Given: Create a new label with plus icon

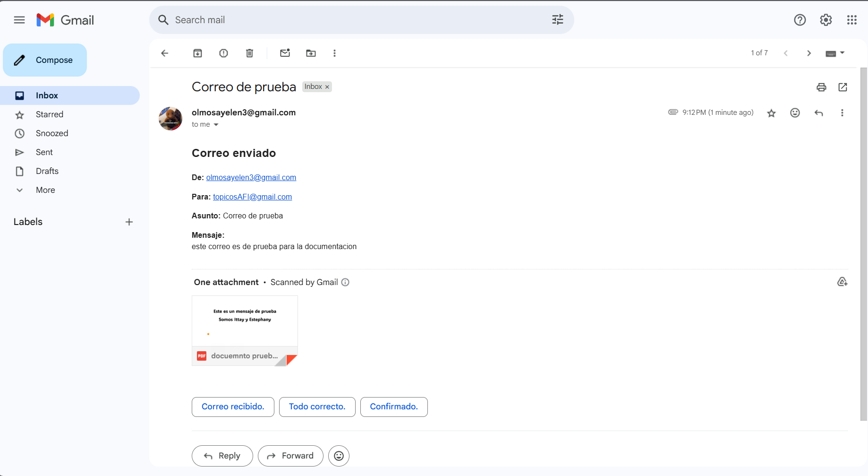Looking at the screenshot, I should click(x=129, y=222).
